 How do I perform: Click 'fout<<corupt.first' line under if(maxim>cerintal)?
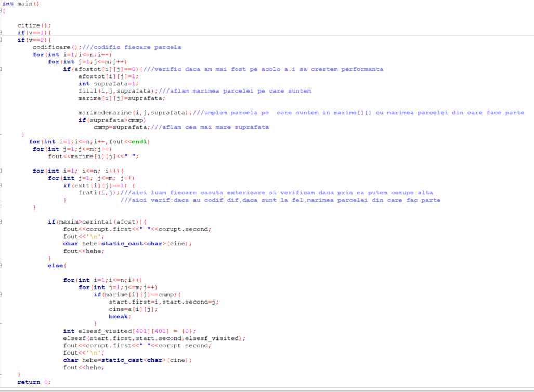[137, 229]
